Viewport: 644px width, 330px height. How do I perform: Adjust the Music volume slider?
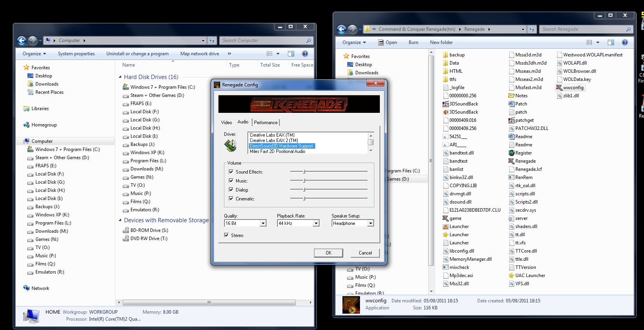(x=304, y=181)
